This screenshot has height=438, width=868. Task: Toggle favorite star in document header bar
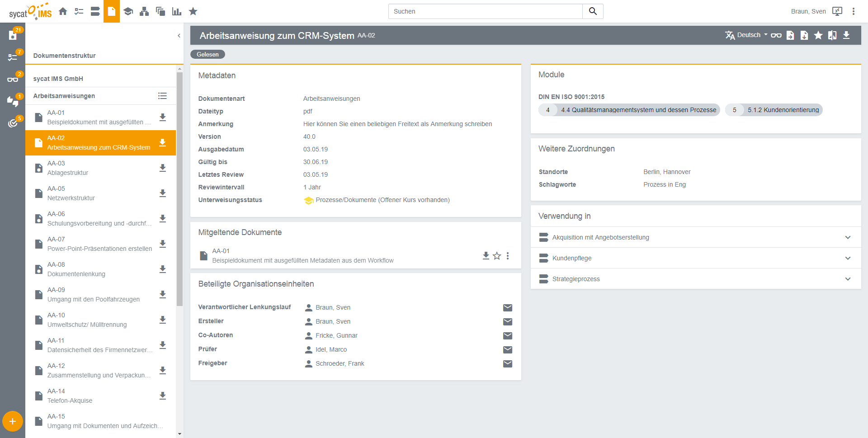[x=818, y=35]
